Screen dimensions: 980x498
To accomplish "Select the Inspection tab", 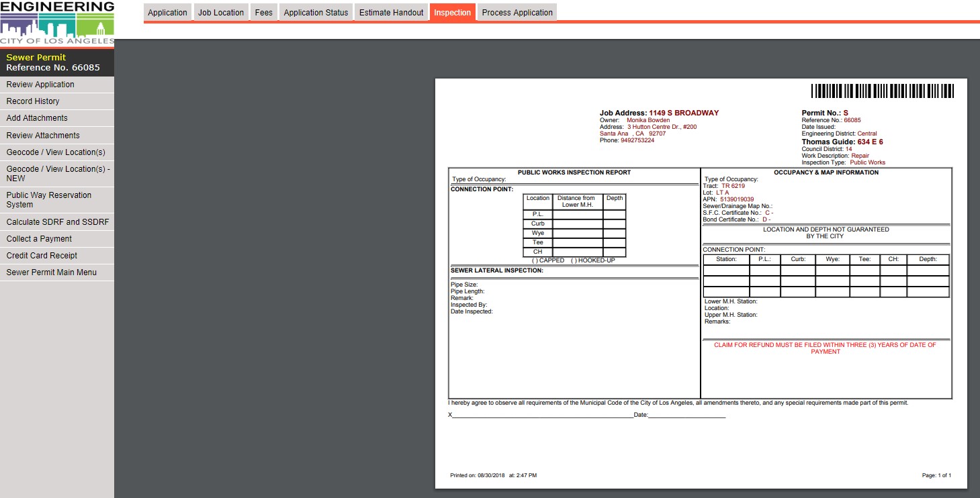I will pos(453,12).
